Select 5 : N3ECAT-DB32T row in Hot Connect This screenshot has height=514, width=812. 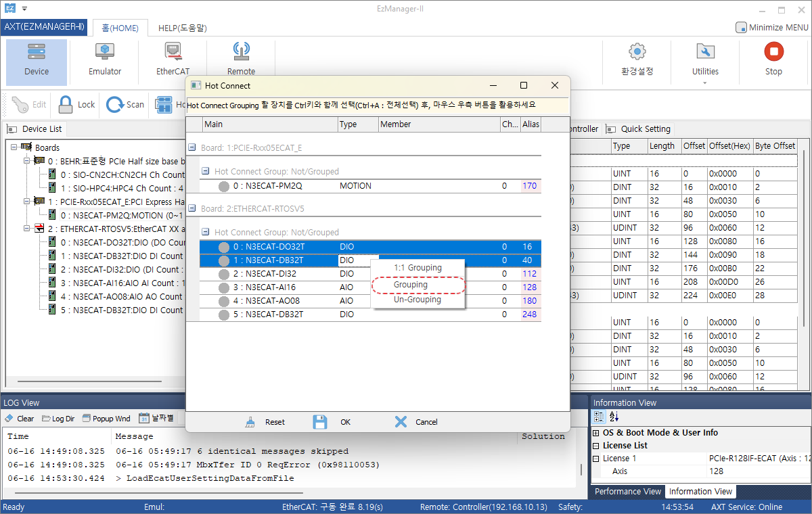pyautogui.click(x=371, y=314)
